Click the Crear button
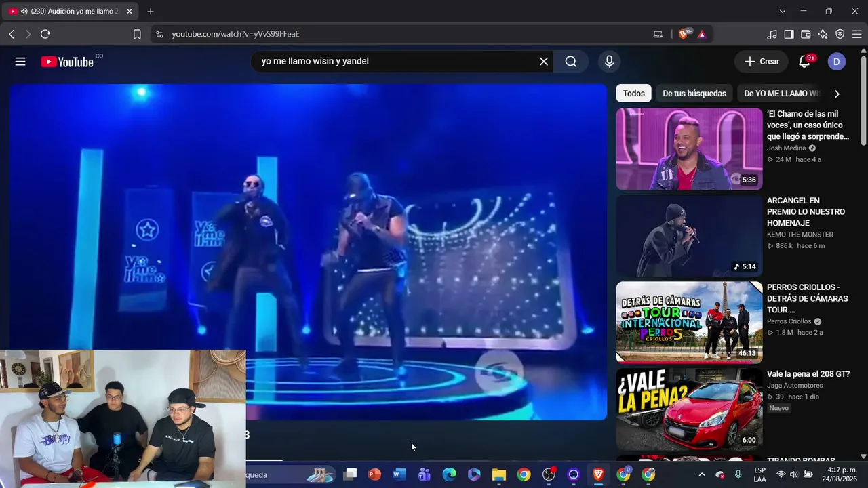 (x=762, y=62)
